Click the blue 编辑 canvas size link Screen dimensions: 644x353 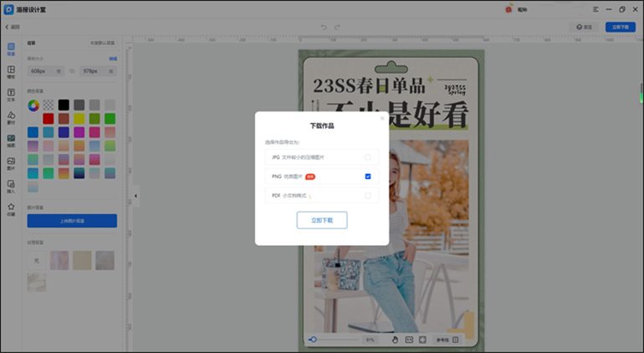point(113,59)
